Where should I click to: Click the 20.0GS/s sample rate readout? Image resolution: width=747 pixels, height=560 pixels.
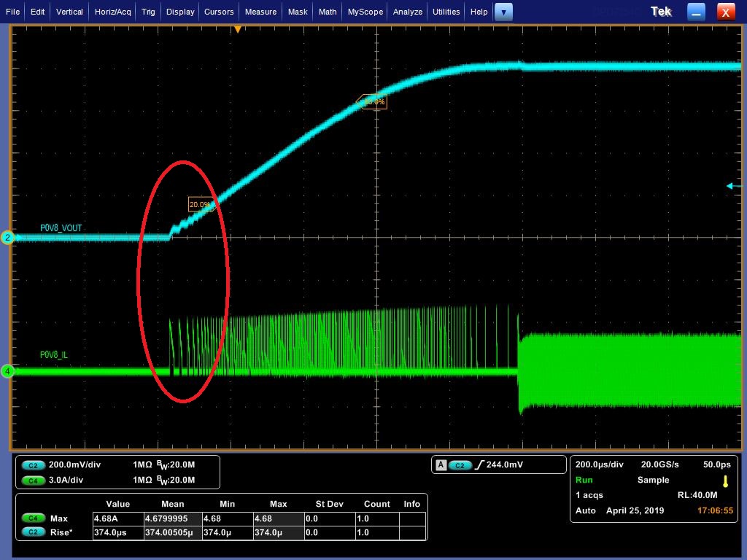(x=659, y=464)
